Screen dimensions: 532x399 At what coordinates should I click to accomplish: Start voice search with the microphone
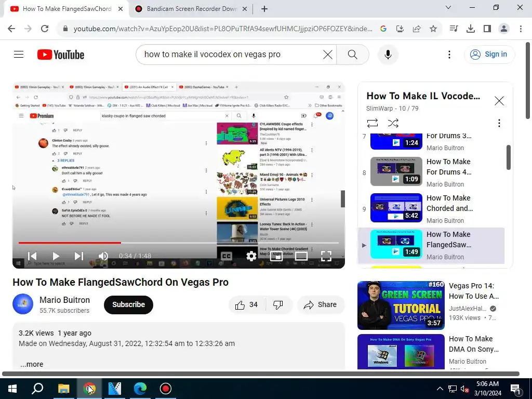tap(388, 55)
